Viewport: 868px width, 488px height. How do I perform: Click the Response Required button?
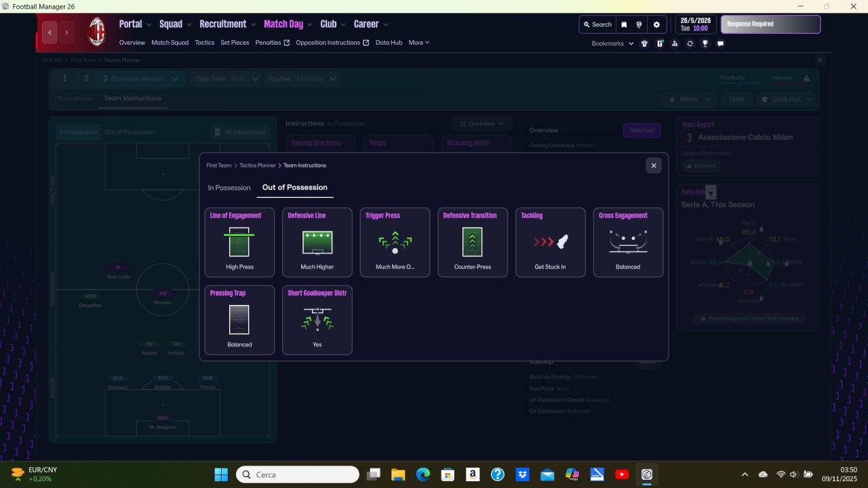click(x=770, y=24)
